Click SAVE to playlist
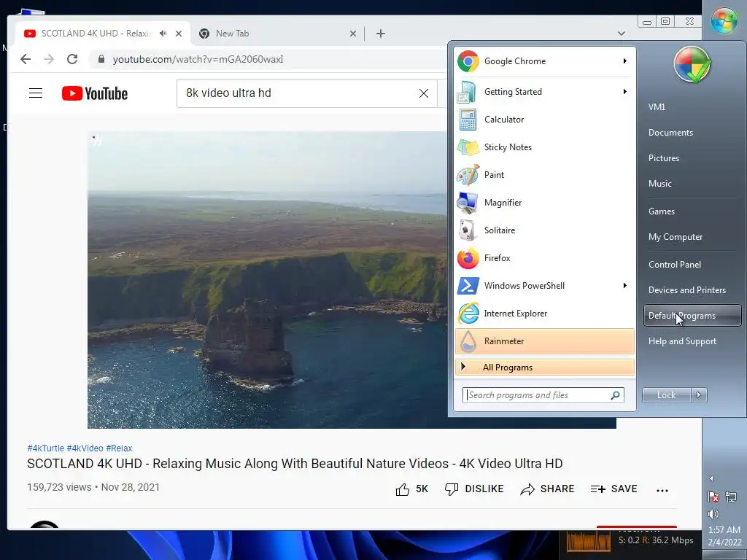Screen dimensions: 747x560 point(614,489)
